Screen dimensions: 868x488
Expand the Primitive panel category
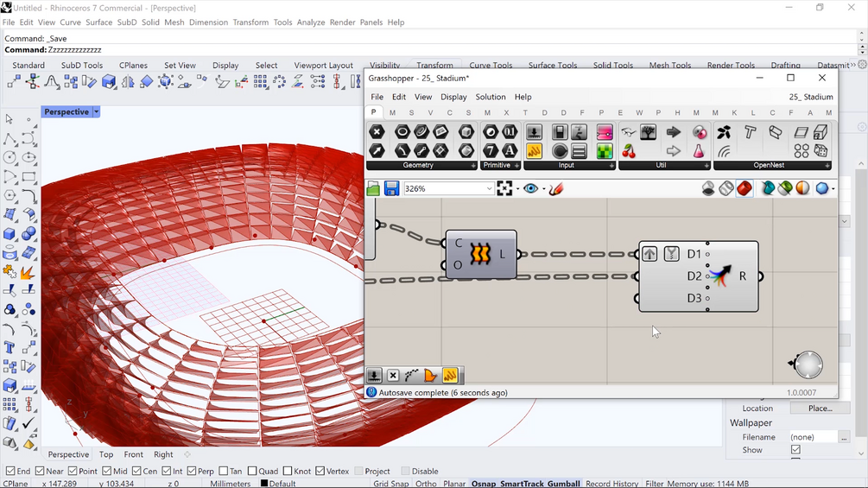click(x=517, y=166)
